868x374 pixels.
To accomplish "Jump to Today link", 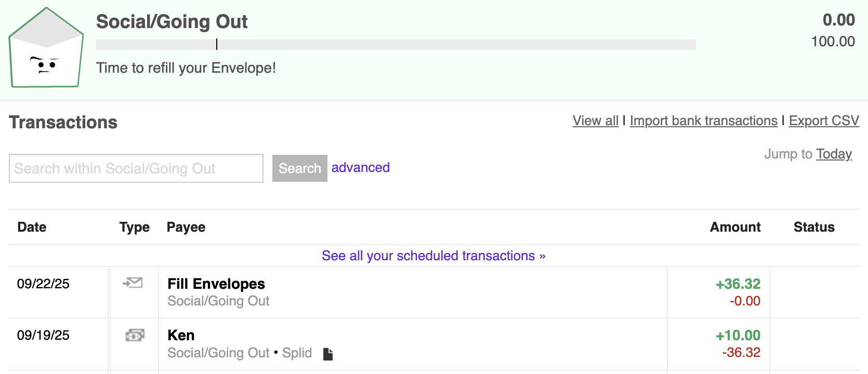I will (x=834, y=154).
